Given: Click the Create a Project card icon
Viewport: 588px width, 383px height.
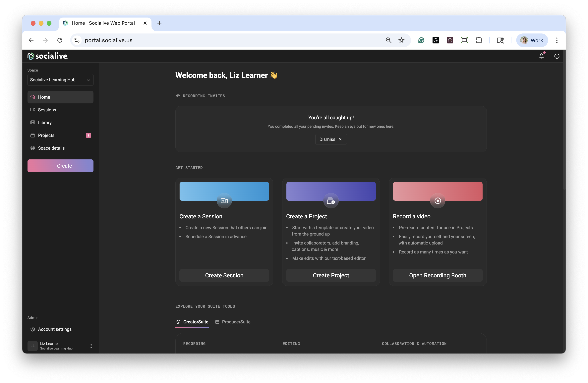Looking at the screenshot, I should (331, 201).
